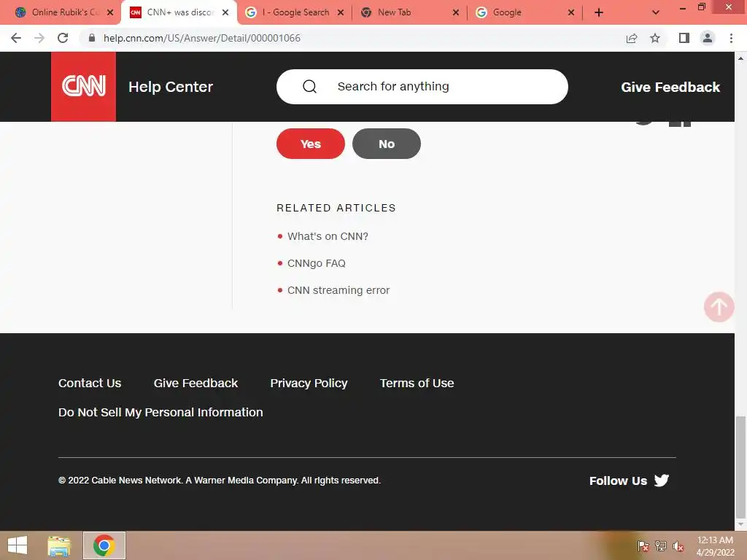
Task: Open the tab search dropdown arrow
Action: pyautogui.click(x=656, y=13)
